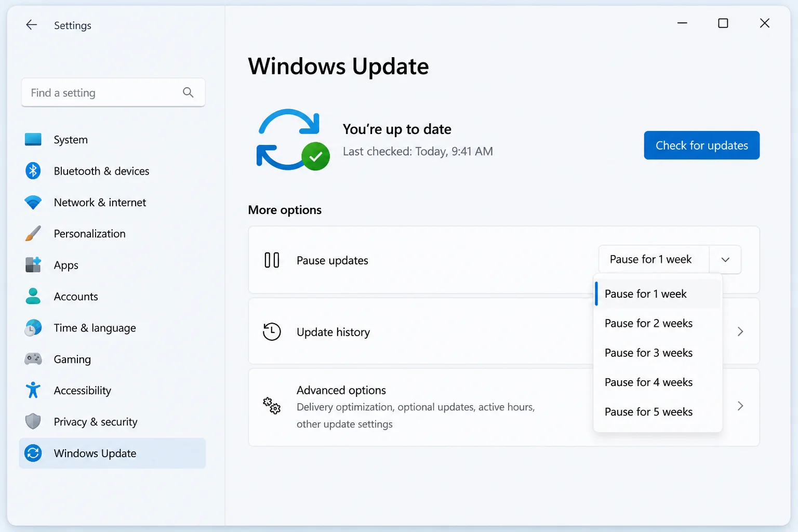
Task: Click the Privacy shield icon
Action: 33,421
